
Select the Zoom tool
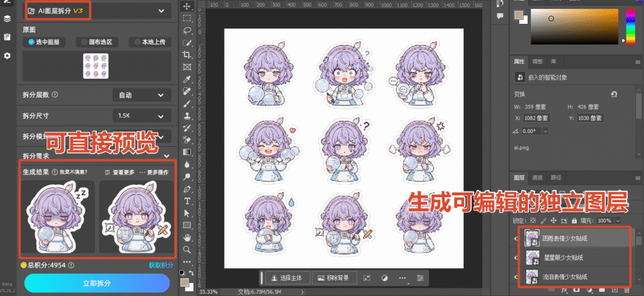[187, 249]
